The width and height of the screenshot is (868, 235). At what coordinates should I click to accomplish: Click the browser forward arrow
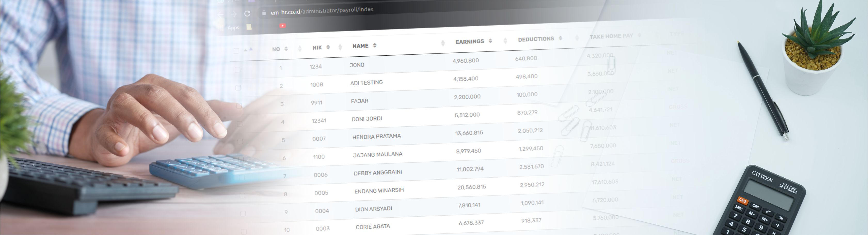click(x=234, y=14)
